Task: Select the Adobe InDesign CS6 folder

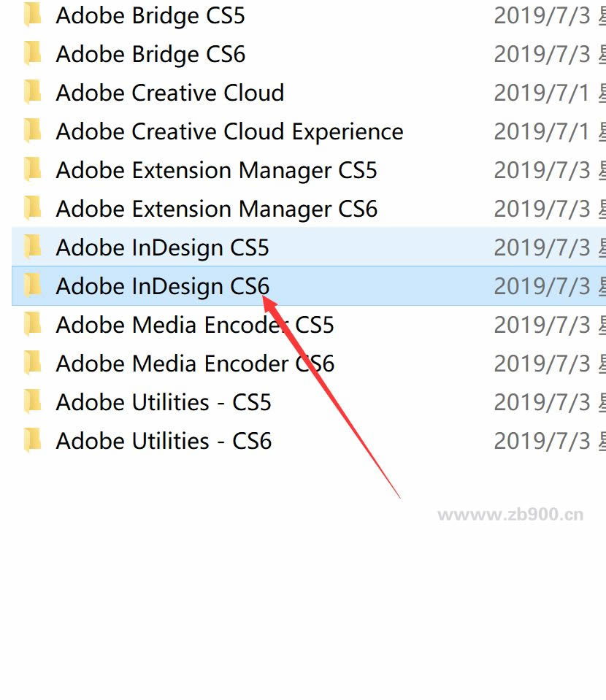Action: [161, 285]
